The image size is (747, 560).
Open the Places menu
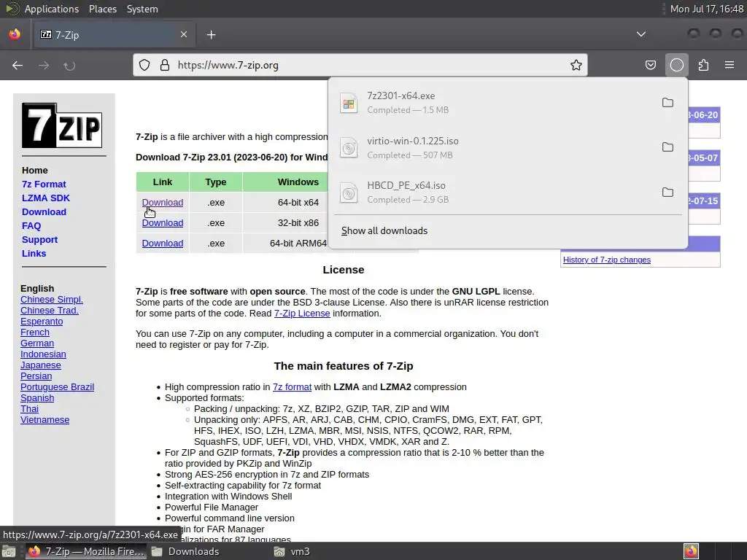(103, 9)
